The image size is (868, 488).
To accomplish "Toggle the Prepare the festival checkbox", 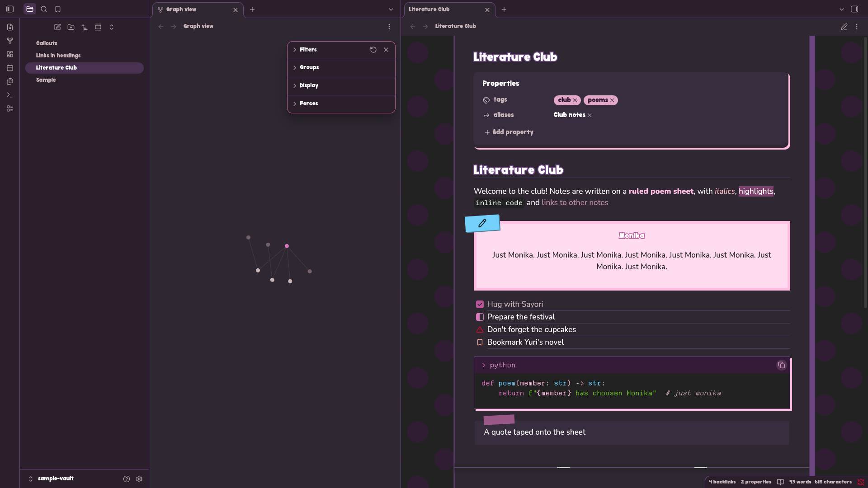I will (x=480, y=317).
